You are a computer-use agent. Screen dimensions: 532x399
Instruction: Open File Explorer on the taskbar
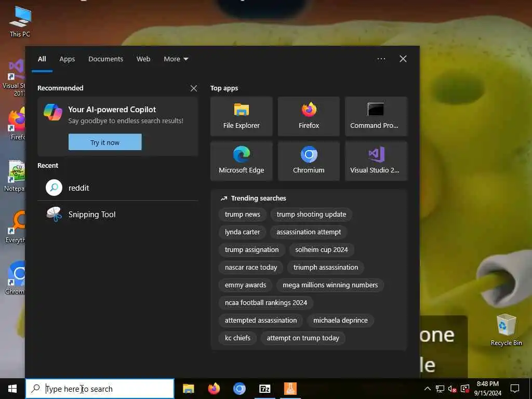tap(188, 389)
